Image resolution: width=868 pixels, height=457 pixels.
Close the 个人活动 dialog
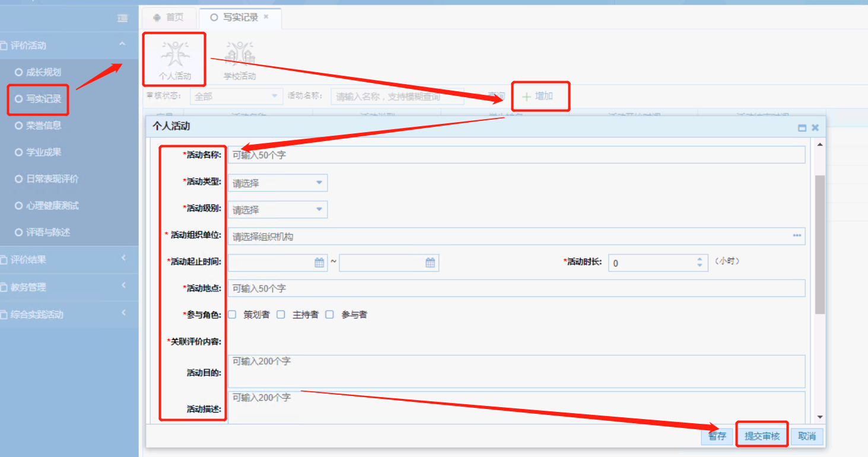point(815,127)
